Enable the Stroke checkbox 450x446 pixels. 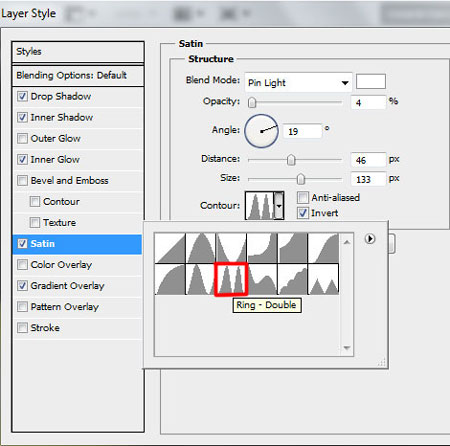pyautogui.click(x=22, y=328)
